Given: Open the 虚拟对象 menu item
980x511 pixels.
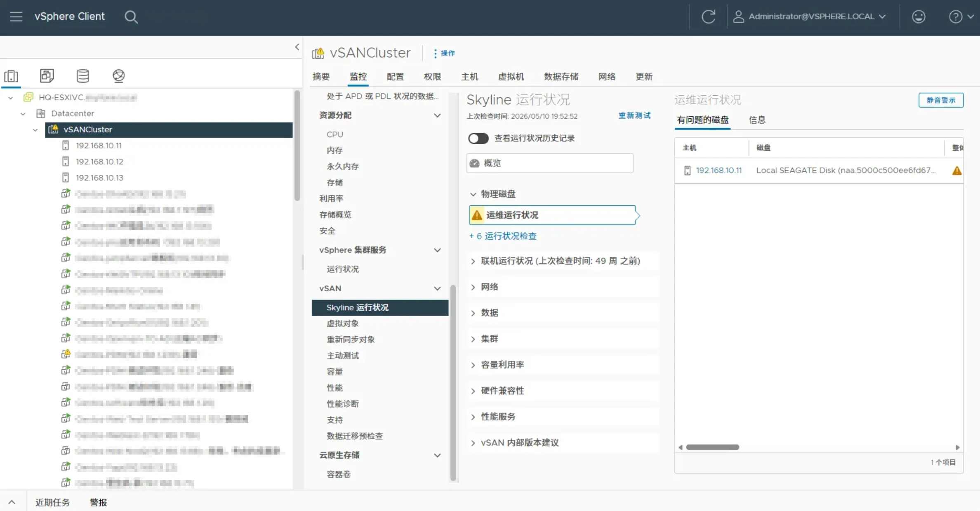Looking at the screenshot, I should 342,324.
